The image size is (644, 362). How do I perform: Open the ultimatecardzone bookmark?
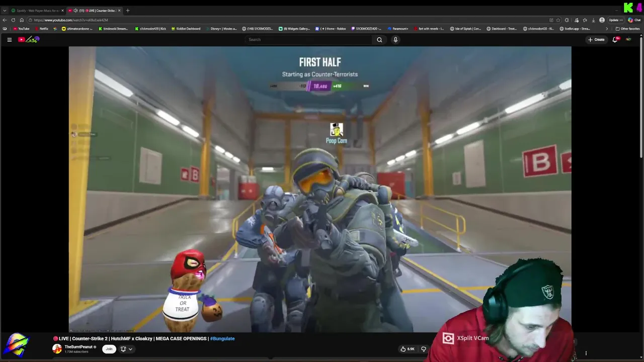77,29
